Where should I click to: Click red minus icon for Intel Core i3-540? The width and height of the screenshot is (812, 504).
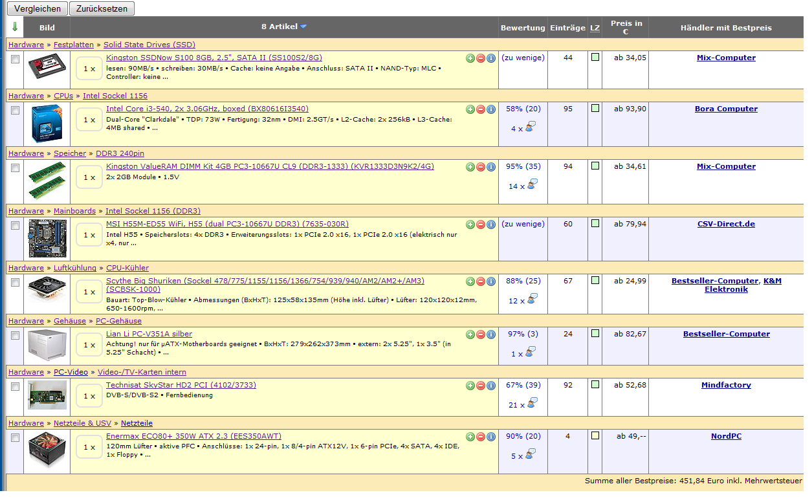481,109
